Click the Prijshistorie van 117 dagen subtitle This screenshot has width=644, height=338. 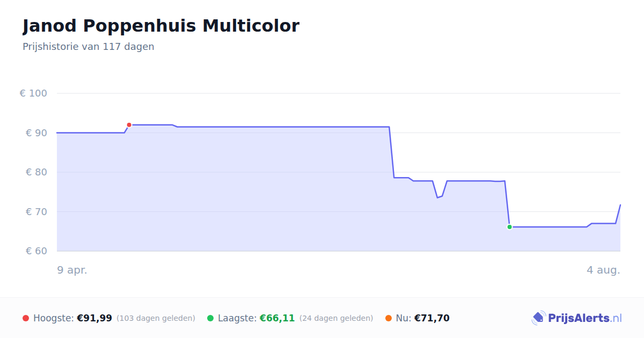click(89, 47)
